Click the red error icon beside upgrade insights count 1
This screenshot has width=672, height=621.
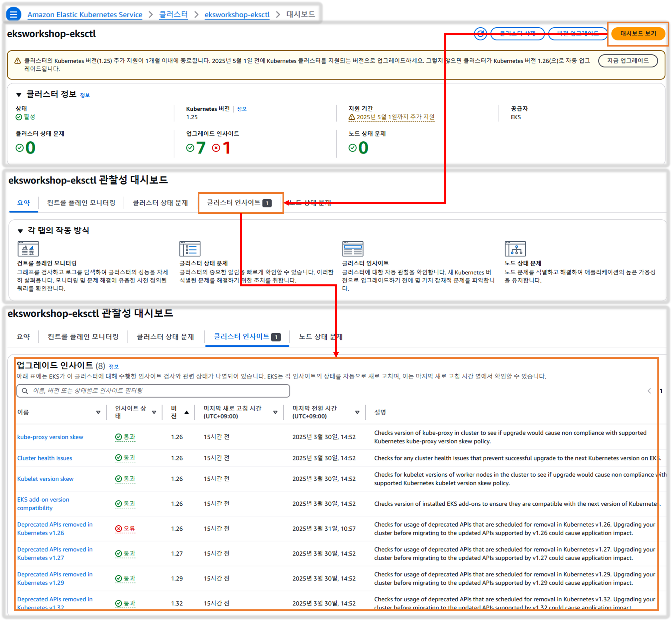216,148
